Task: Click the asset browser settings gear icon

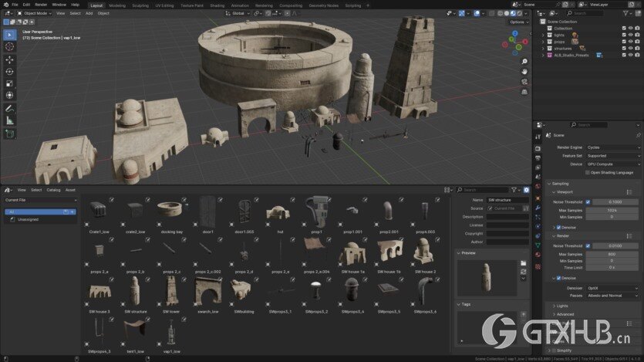Action: (x=527, y=190)
